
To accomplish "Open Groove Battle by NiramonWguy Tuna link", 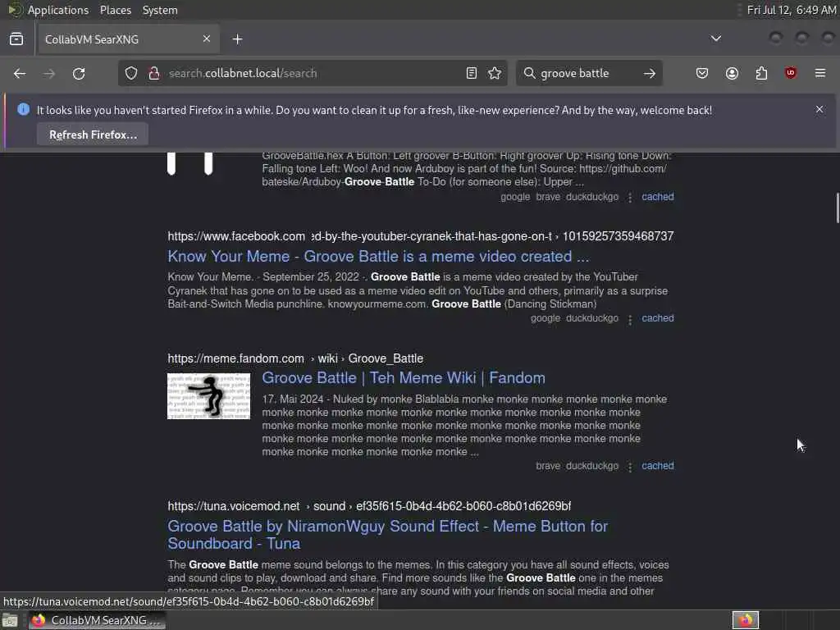I will coord(388,535).
